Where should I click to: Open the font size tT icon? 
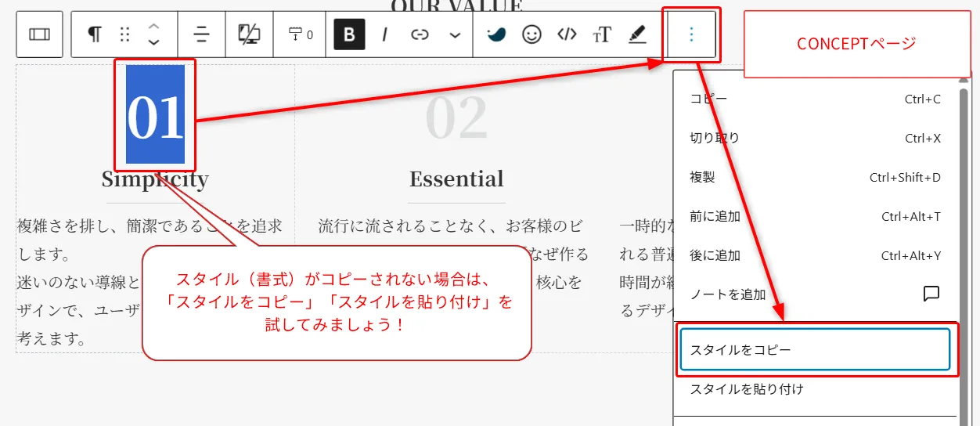[602, 34]
